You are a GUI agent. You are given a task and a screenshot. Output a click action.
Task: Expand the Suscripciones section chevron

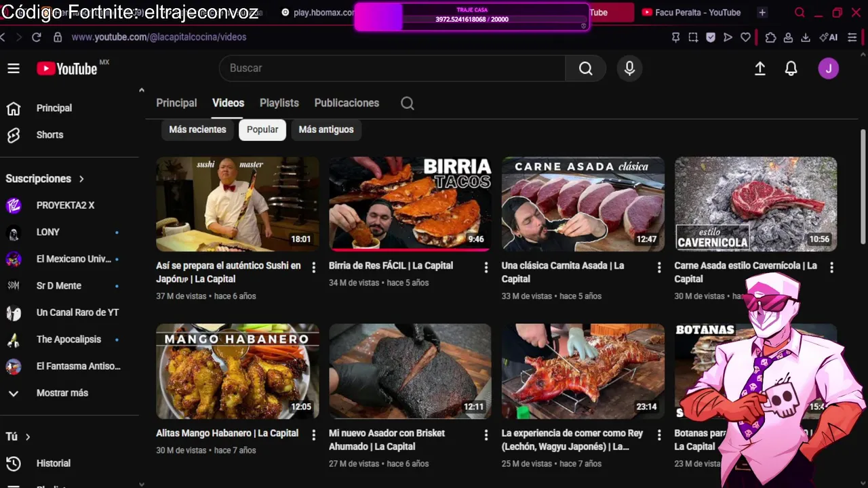81,179
